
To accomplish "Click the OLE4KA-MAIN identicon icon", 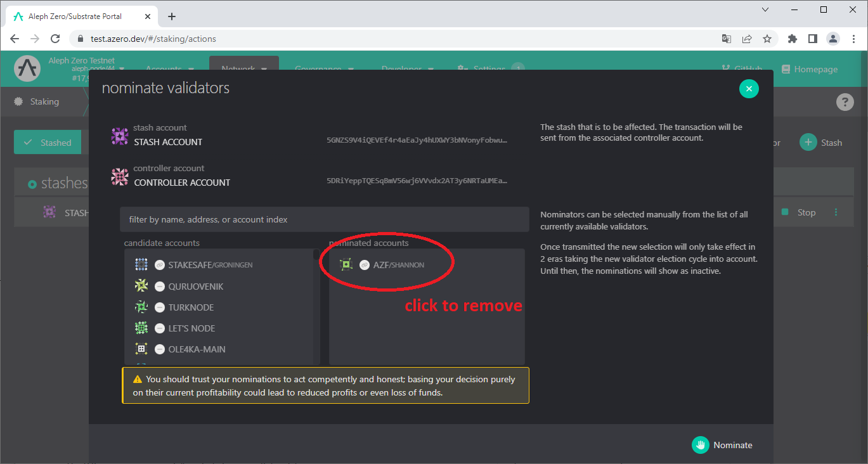I will pyautogui.click(x=141, y=349).
